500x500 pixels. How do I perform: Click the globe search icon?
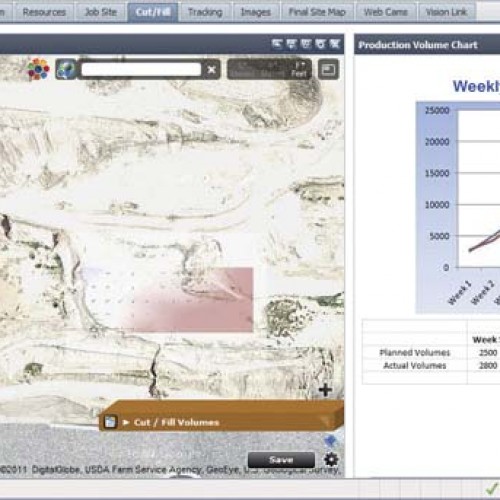(66, 69)
